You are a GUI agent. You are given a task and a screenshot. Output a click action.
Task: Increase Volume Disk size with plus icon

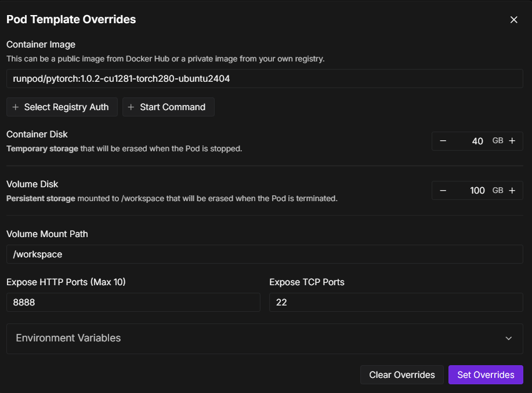(512, 191)
